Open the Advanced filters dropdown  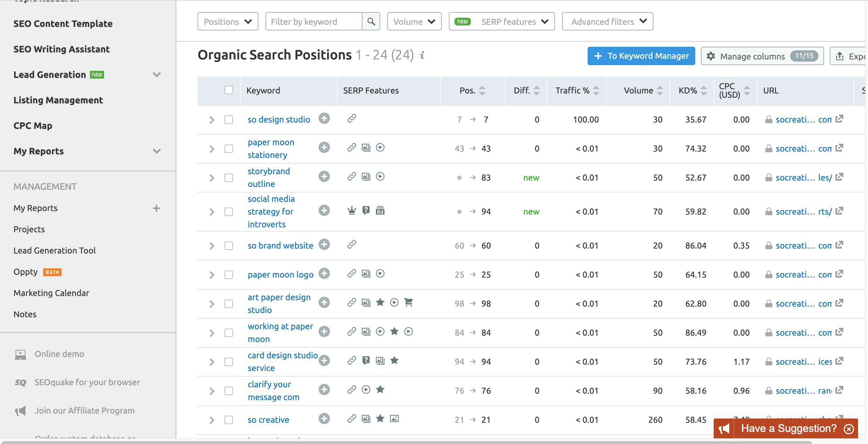point(607,22)
